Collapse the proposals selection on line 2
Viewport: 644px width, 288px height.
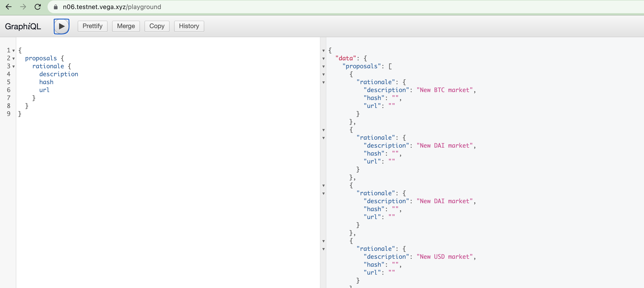tap(14, 58)
